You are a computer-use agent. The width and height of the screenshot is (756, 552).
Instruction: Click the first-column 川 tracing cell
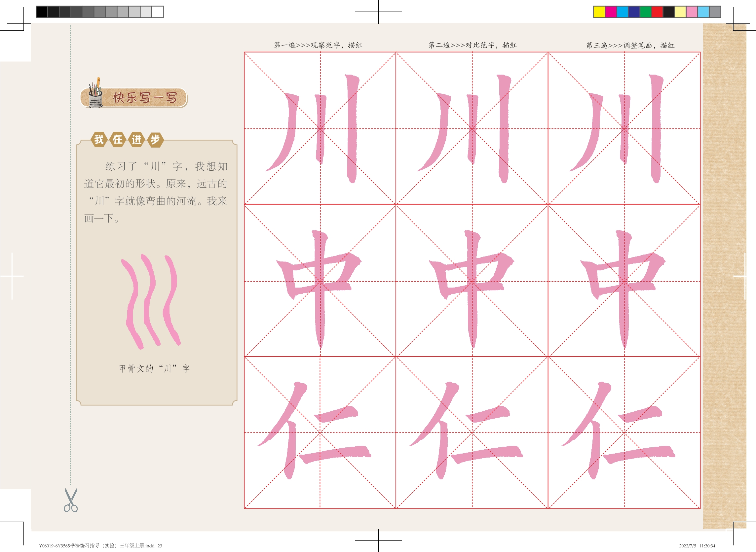[320, 128]
